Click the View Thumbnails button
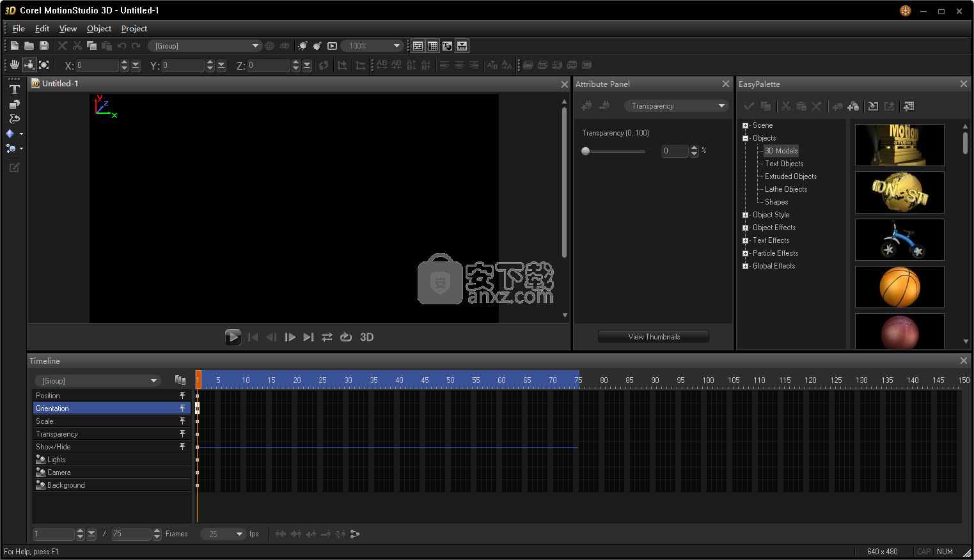The image size is (974, 560). click(x=654, y=337)
